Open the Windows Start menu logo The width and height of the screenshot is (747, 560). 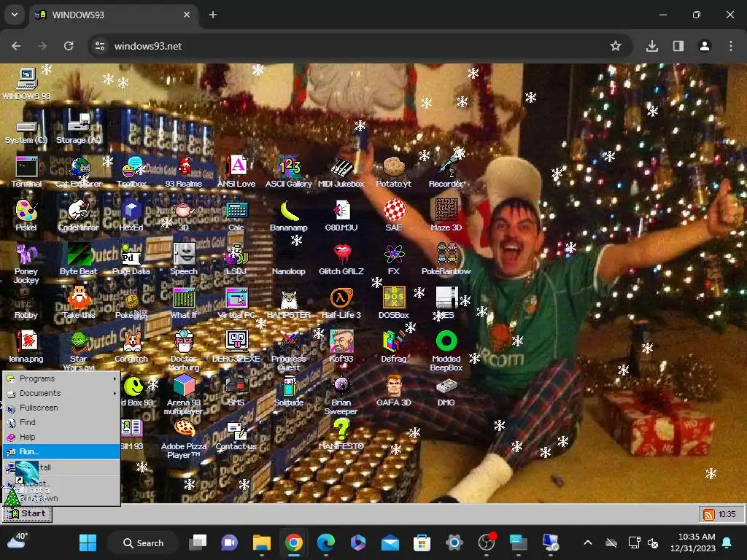[88, 542]
